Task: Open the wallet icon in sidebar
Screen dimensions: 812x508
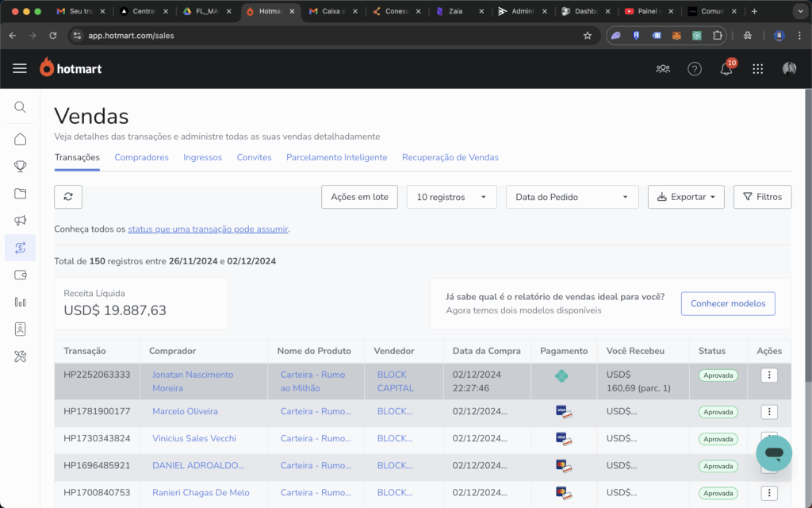Action: point(20,275)
